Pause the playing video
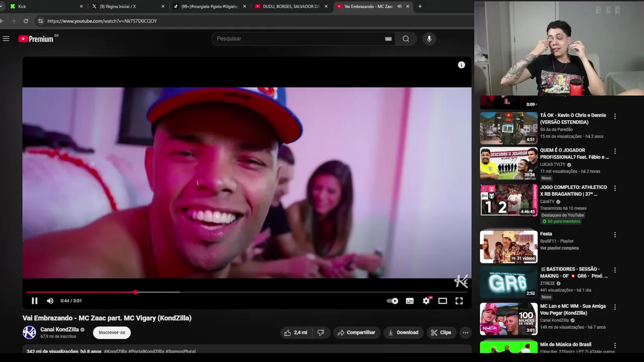Viewport: 644px width, 362px height. click(x=35, y=301)
